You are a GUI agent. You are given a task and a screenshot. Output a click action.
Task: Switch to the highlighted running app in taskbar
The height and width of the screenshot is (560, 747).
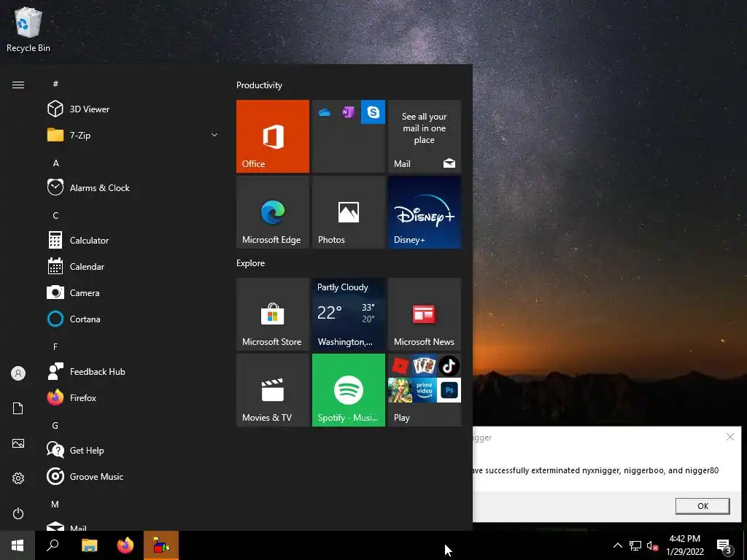coord(161,545)
